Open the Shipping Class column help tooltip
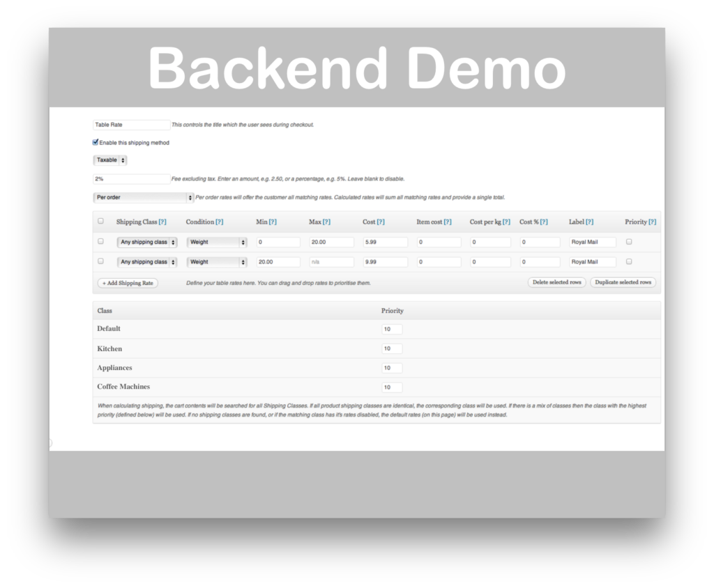The width and height of the screenshot is (714, 588). (x=161, y=222)
